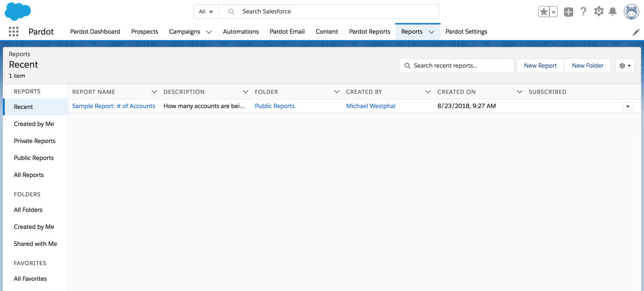Click the Search recent reports field
Screen dimensions: 644x291
[457, 66]
